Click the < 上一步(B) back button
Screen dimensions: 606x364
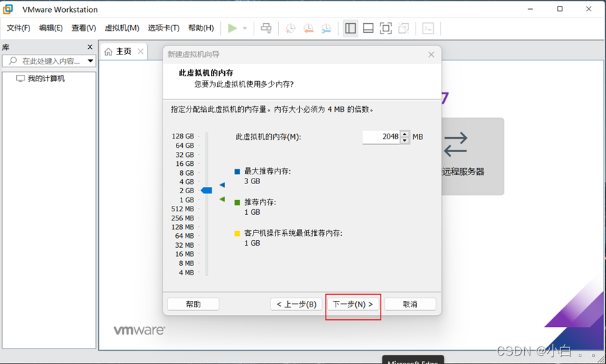click(296, 304)
